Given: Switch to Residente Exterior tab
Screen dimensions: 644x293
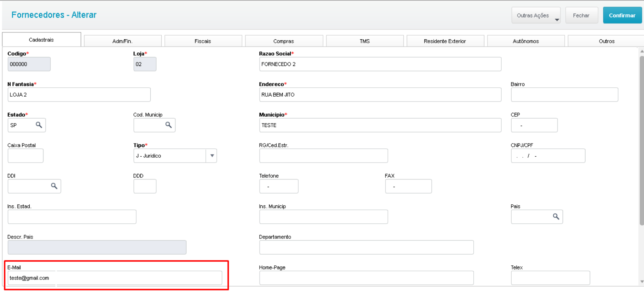Looking at the screenshot, I should pos(445,41).
